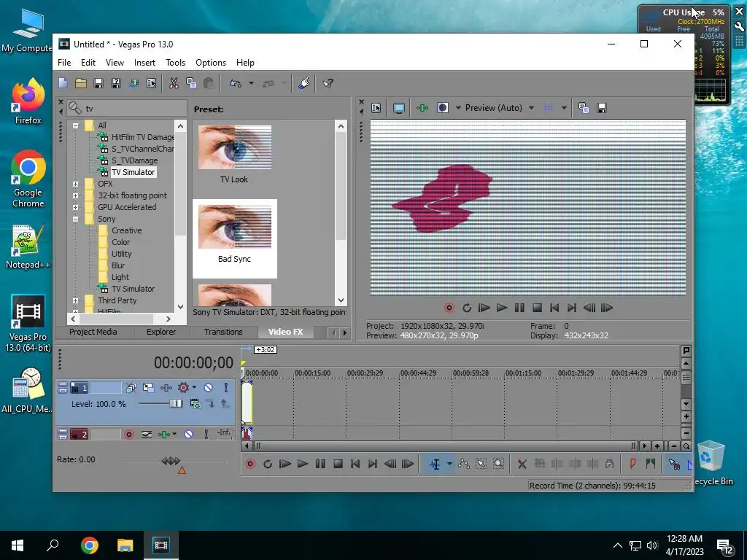Select the TV Look preset thumbnail
Screen dimensions: 747x560
click(234, 147)
